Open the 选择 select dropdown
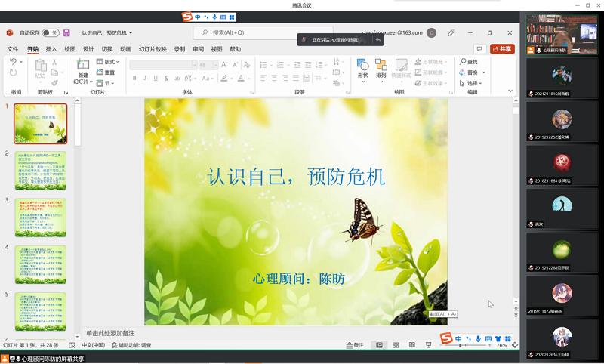Screen dimensions: 604x364 470,83
